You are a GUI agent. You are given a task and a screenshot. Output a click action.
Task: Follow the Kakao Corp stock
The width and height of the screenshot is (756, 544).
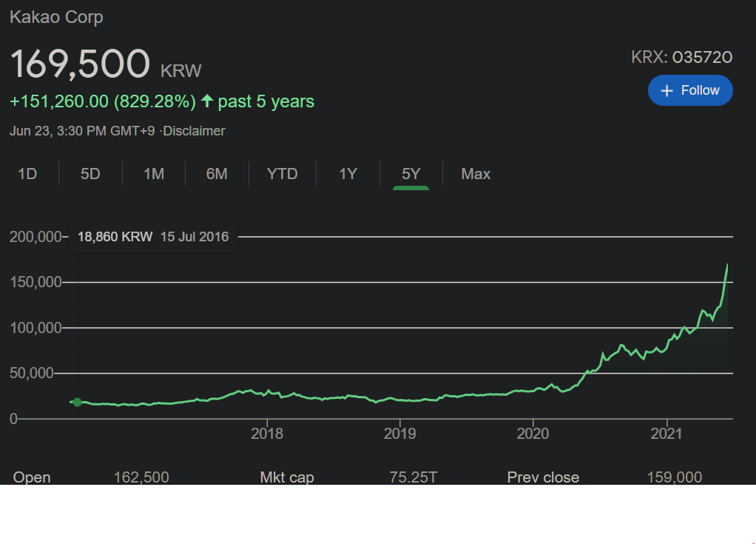[690, 90]
